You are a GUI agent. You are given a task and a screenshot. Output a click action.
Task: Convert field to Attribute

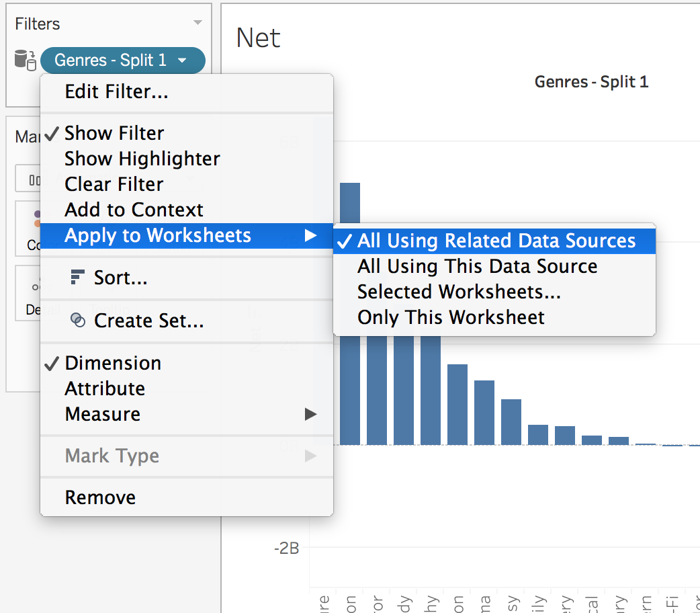point(105,389)
